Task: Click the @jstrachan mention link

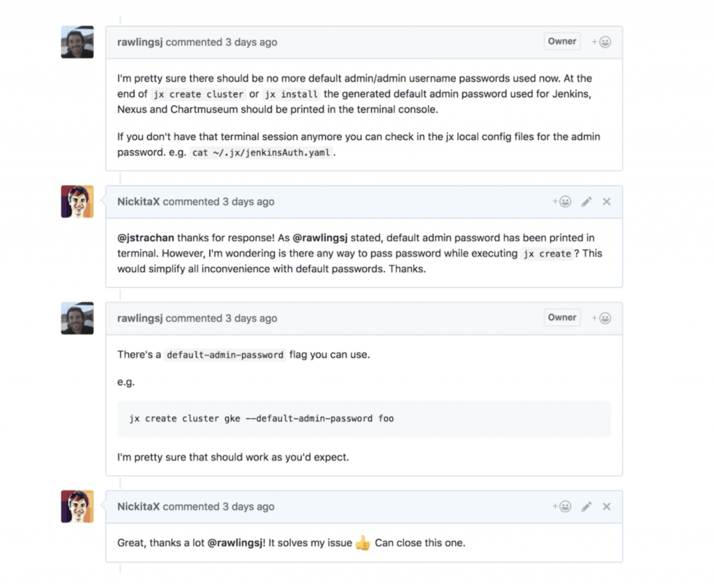Action: click(x=146, y=238)
